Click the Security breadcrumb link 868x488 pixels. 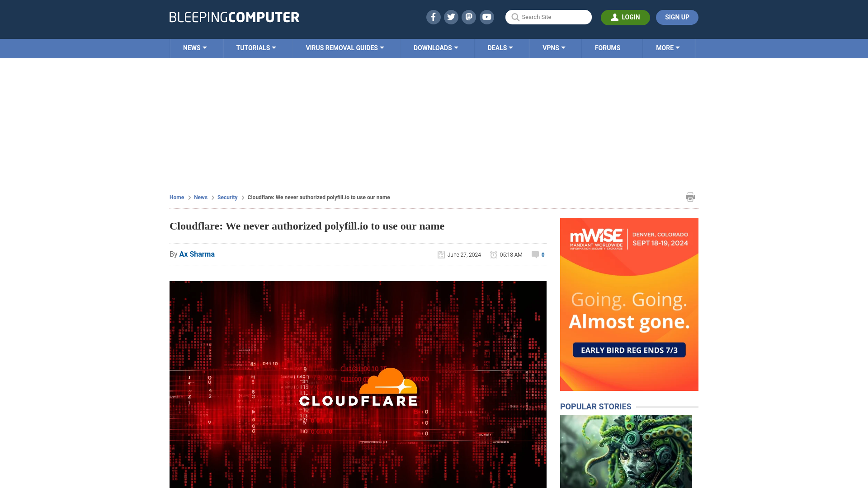[227, 197]
